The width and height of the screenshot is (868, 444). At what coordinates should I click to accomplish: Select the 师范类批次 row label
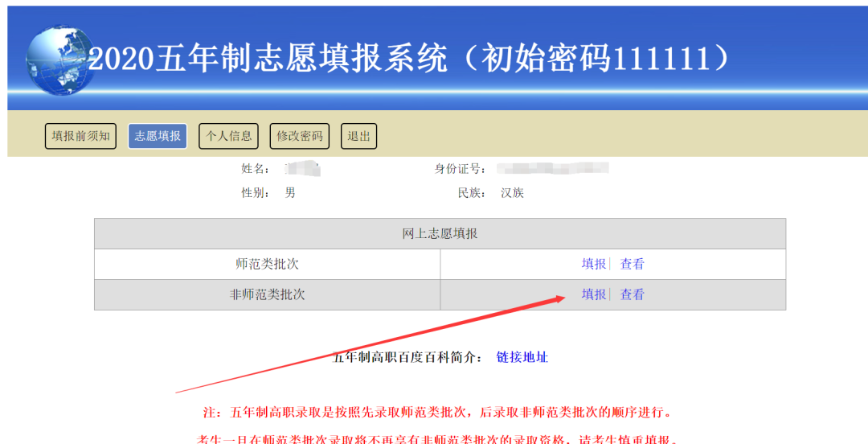point(267,264)
